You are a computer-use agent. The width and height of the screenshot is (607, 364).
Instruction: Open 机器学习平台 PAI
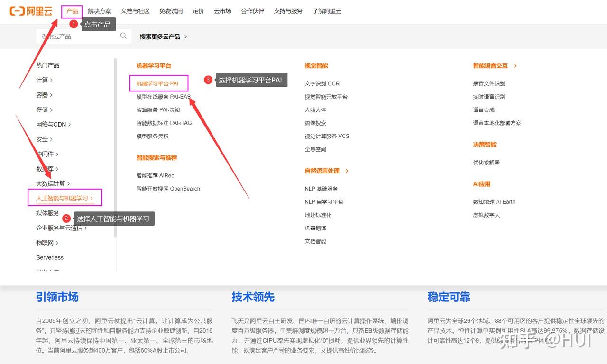point(158,83)
